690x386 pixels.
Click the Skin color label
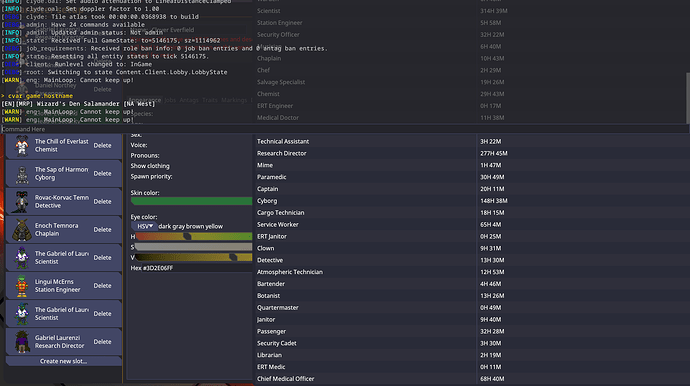coord(145,193)
